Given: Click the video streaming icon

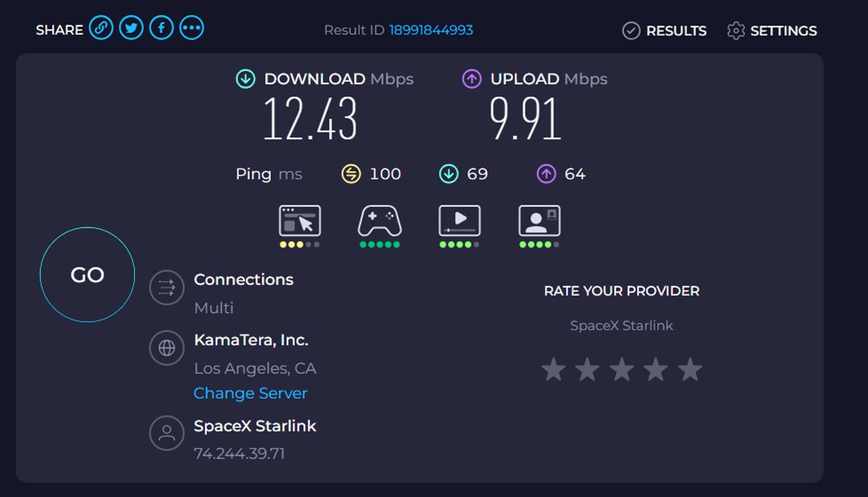Looking at the screenshot, I should [459, 221].
